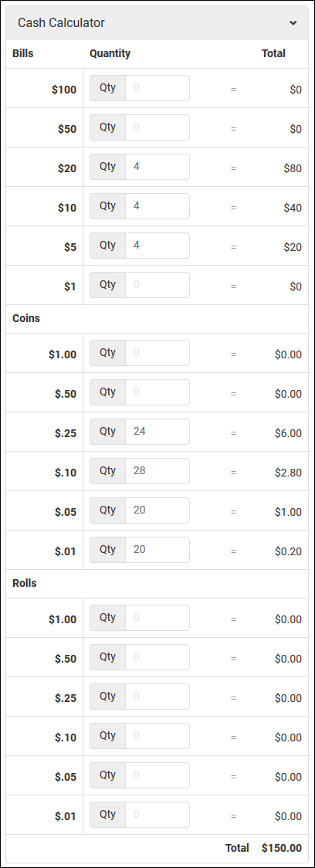Click the $.25 coins quantity field

(x=157, y=431)
